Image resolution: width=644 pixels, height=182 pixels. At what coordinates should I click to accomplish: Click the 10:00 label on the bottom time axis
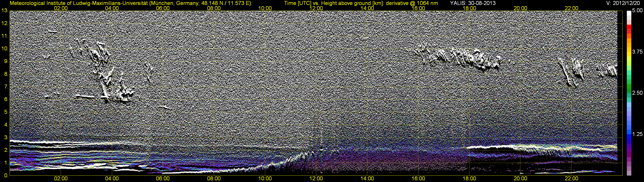click(265, 179)
